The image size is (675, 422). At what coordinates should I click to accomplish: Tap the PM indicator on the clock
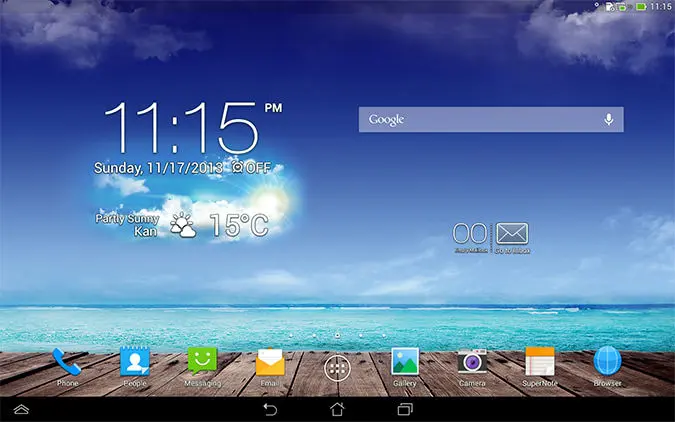273,108
